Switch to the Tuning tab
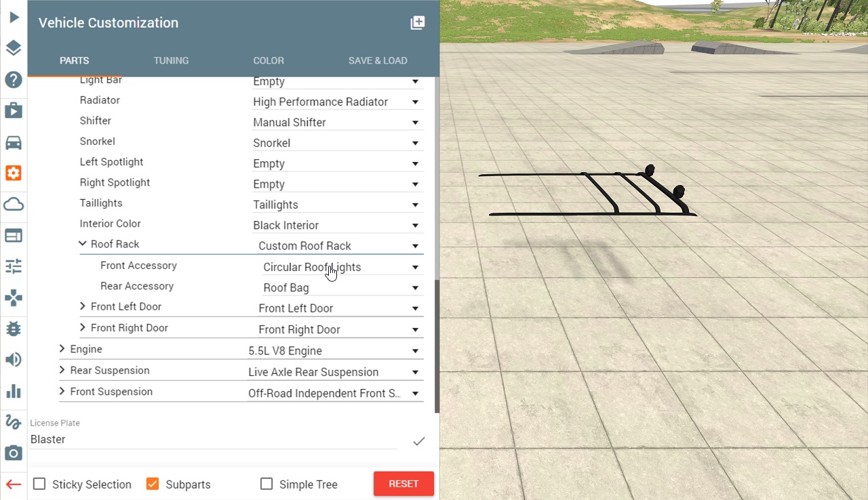 [x=171, y=60]
